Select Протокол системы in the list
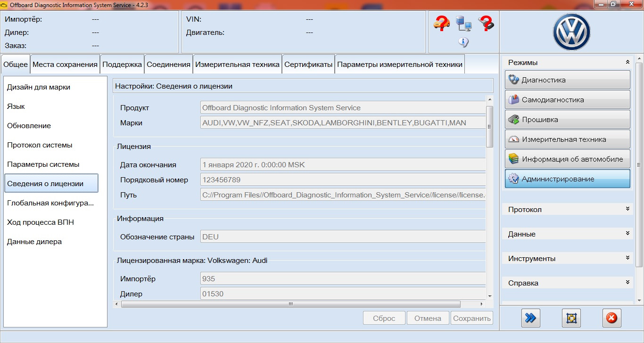 point(51,145)
